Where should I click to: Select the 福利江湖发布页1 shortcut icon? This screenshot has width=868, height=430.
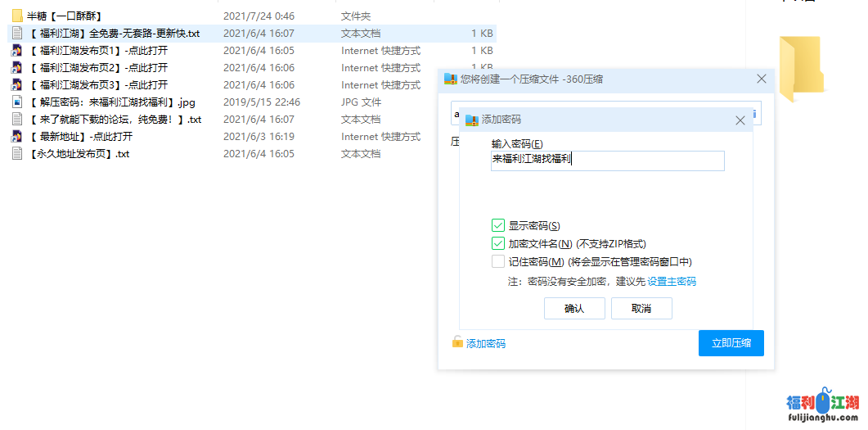click(16, 50)
